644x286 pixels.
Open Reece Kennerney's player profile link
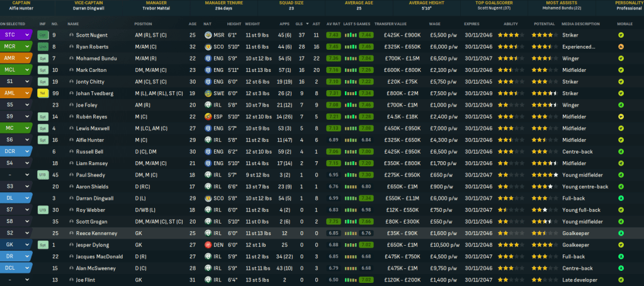click(96, 233)
